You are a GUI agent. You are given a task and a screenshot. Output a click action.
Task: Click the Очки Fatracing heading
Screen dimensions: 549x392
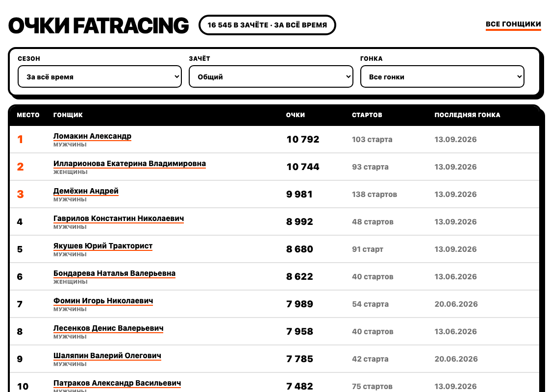(99, 25)
